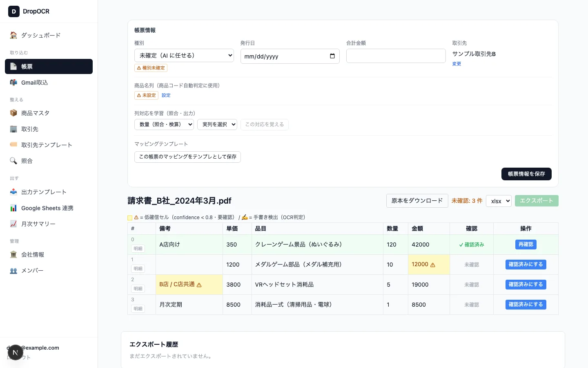Click the people icon beside メンバー
Image resolution: width=588 pixels, height=368 pixels.
pyautogui.click(x=13, y=270)
